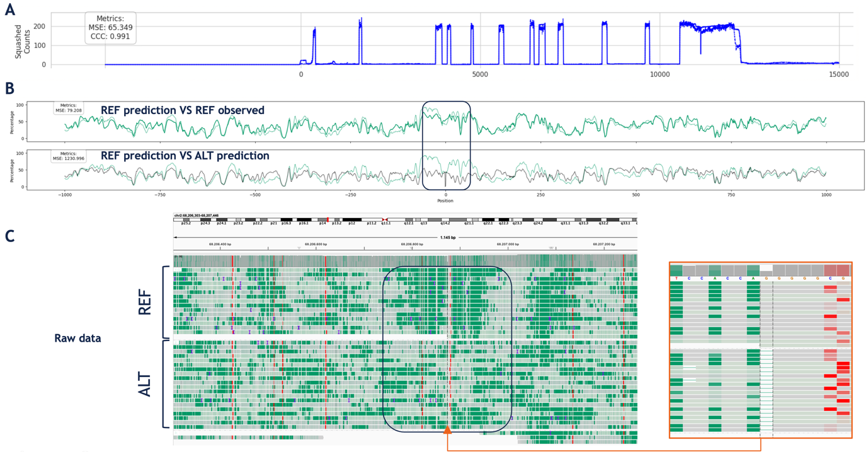Click cytoband label p25.2
The width and height of the screenshot is (868, 452).
click(186, 223)
